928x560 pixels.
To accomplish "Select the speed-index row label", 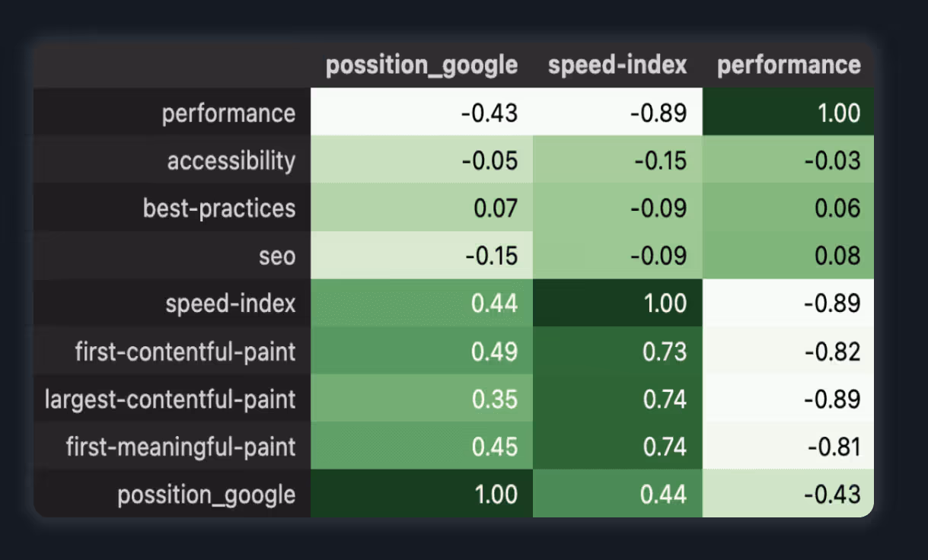I will point(231,304).
